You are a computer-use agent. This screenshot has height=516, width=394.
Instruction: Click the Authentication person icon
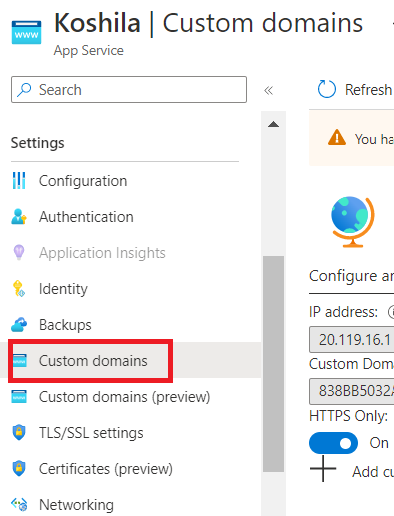[x=19, y=217]
